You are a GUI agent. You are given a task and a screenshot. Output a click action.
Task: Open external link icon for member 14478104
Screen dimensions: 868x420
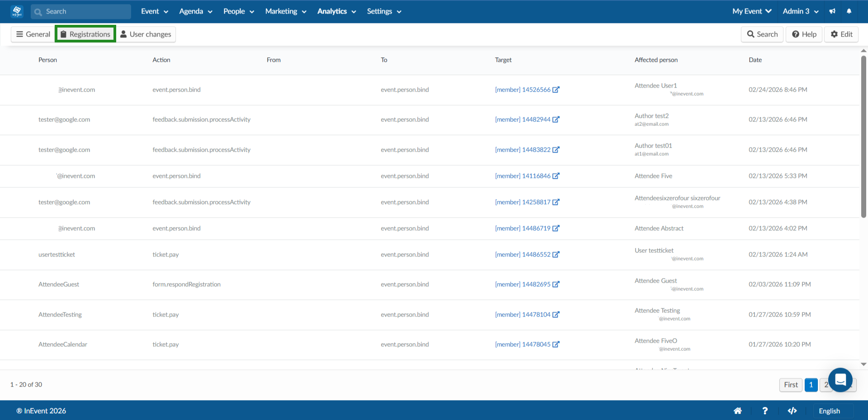556,314
